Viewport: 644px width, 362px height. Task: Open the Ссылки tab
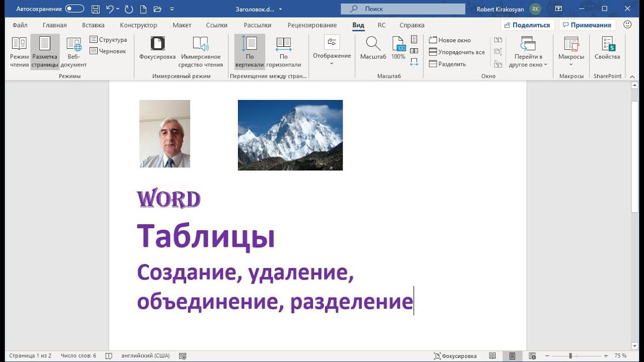click(217, 25)
